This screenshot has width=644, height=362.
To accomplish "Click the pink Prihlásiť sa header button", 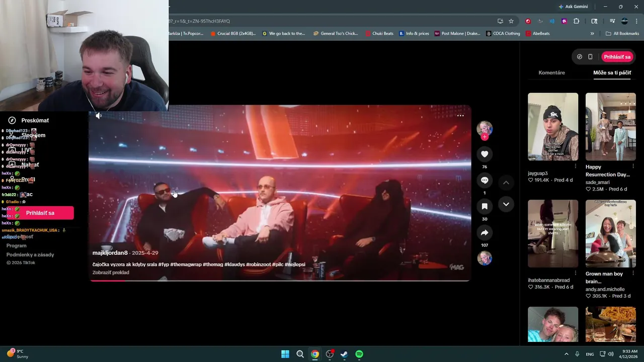I will point(617,57).
